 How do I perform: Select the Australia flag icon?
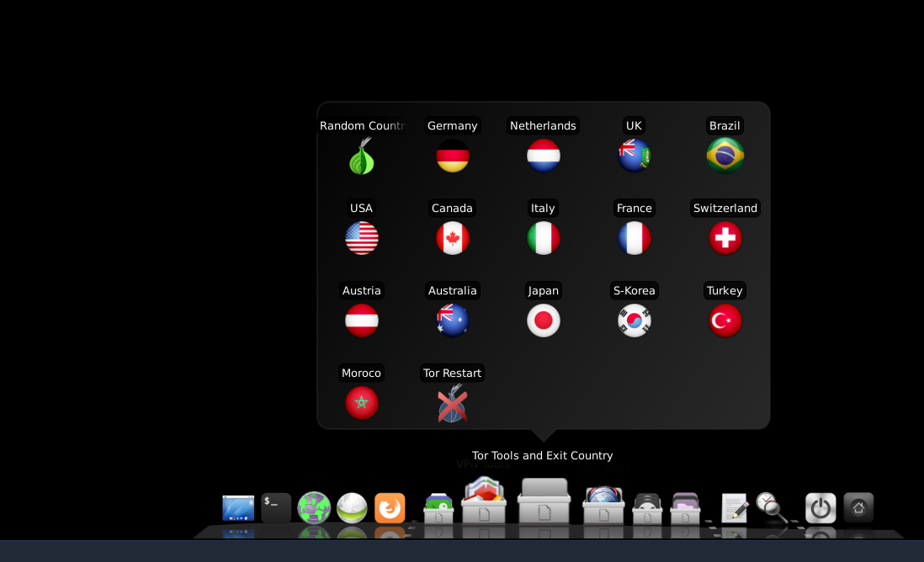453,321
